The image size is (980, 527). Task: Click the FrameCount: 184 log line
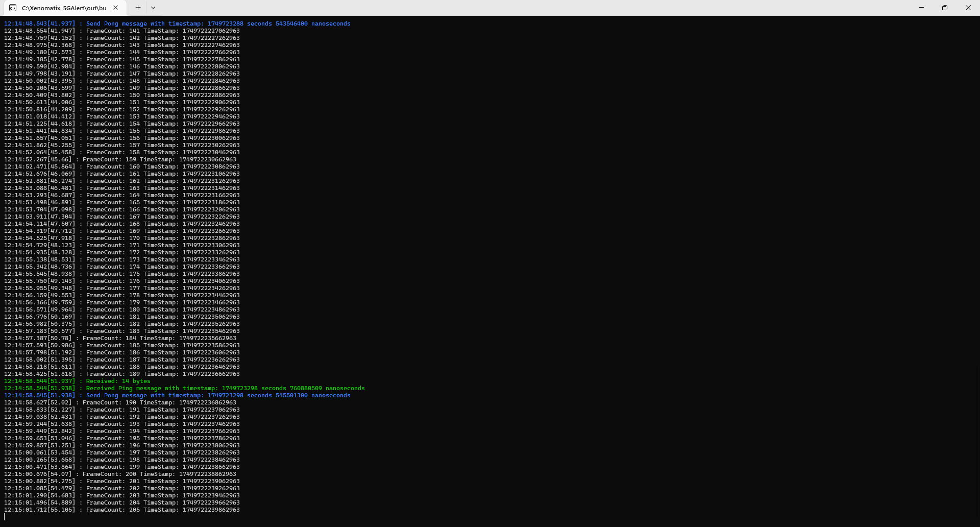(x=159, y=338)
